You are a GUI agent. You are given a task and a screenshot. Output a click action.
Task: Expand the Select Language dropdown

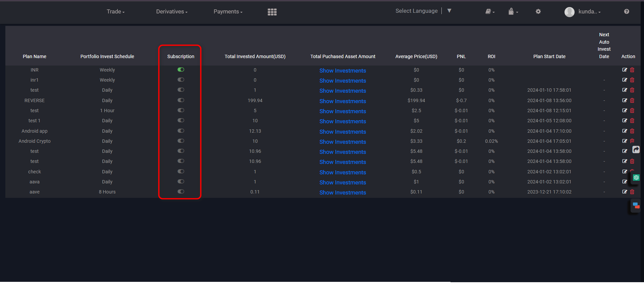(x=449, y=10)
